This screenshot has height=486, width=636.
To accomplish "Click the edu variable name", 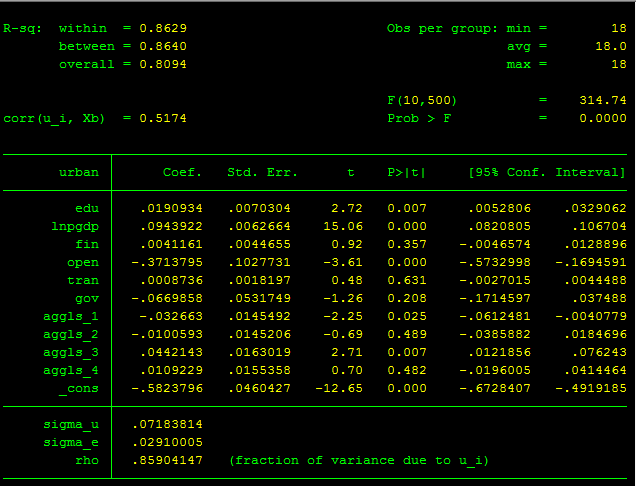I will pyautogui.click(x=87, y=208).
